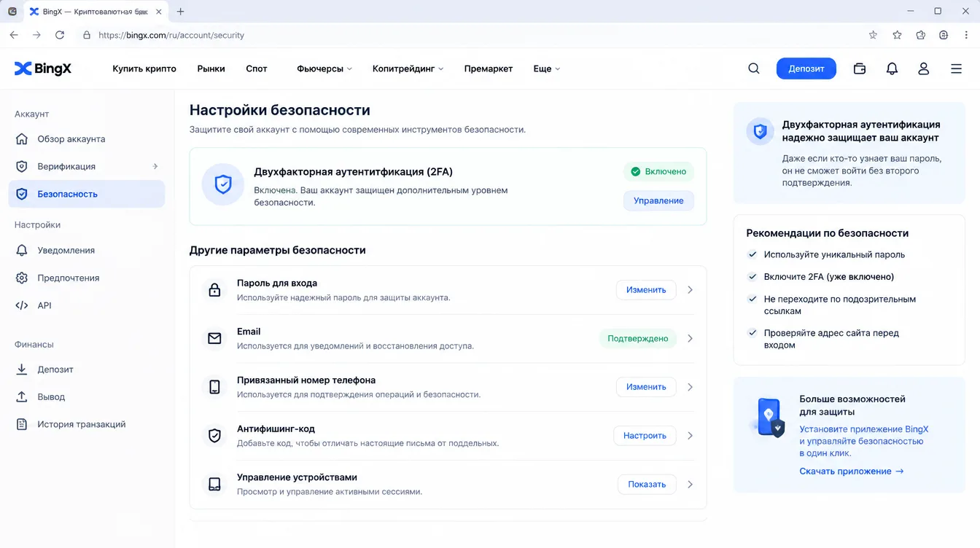Open the Еще dropdown menu
Viewport: 980px width, 548px height.
(x=547, y=68)
